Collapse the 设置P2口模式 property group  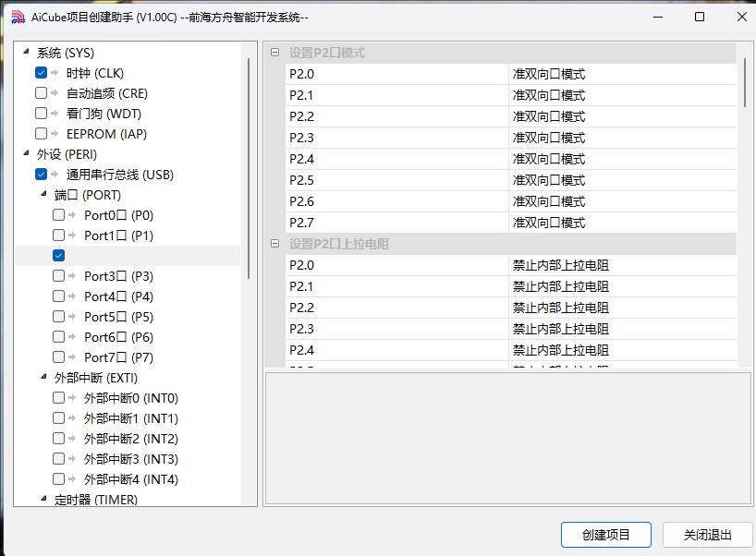(274, 52)
